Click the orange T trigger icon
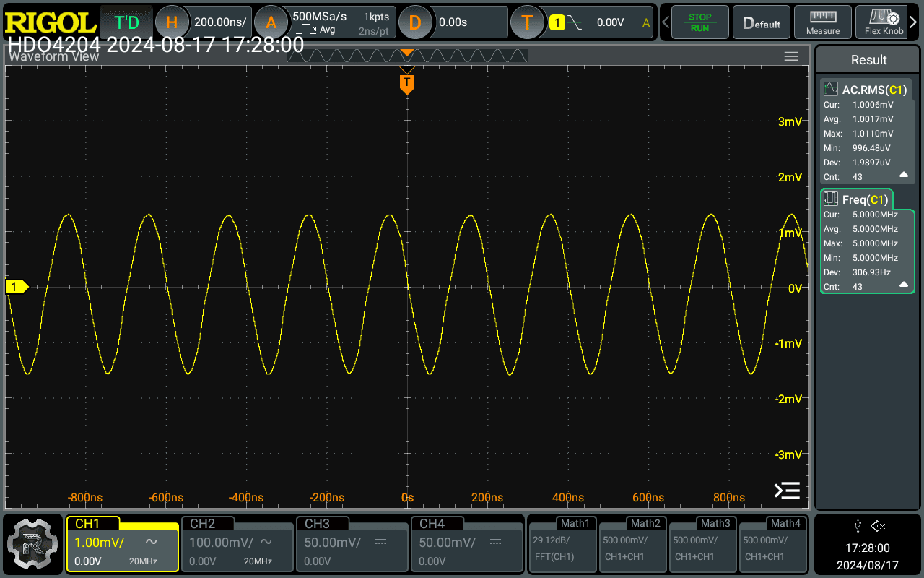924x578 pixels. point(527,22)
